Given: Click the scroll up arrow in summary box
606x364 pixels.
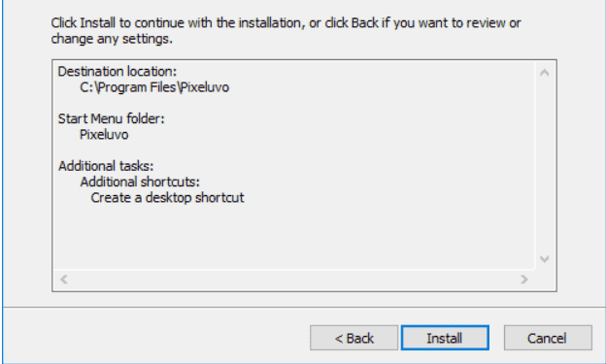Looking at the screenshot, I should (545, 73).
